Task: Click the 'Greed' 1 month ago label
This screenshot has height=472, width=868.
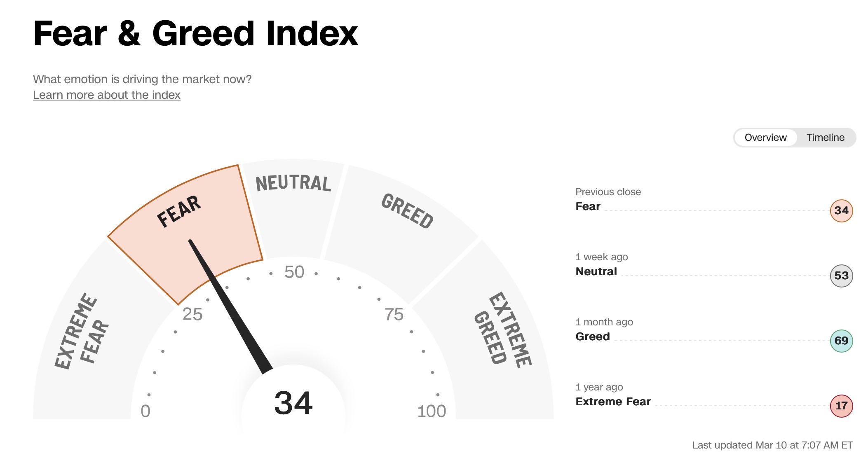Action: (x=592, y=336)
